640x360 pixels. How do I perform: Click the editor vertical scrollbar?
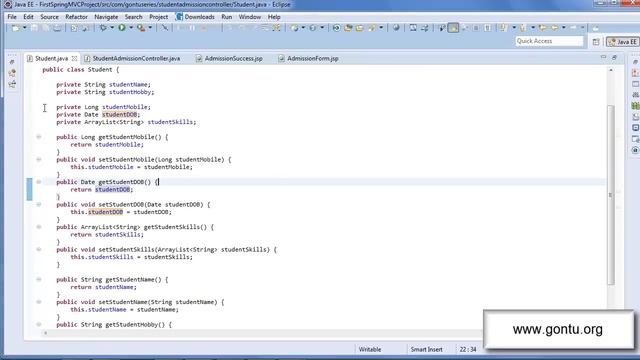611,195
